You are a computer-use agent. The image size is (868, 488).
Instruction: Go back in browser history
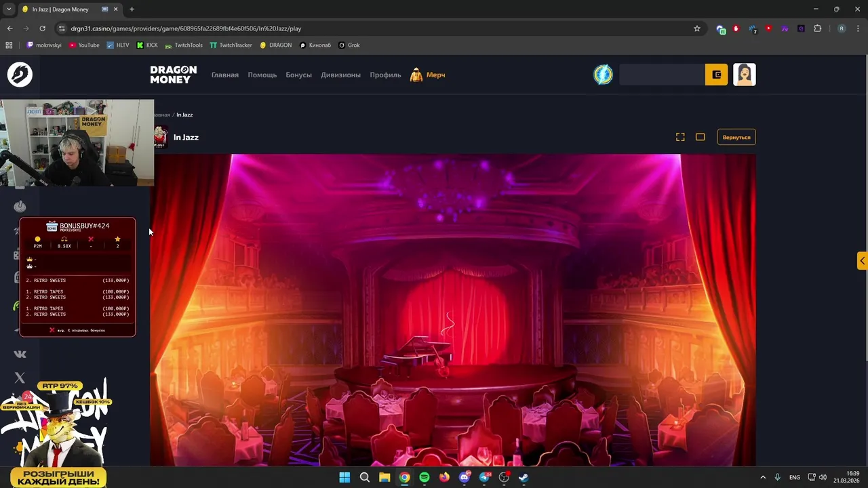coord(9,28)
